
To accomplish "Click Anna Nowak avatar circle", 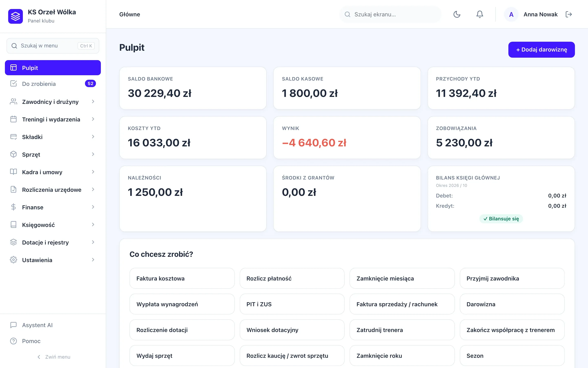I will (x=511, y=14).
